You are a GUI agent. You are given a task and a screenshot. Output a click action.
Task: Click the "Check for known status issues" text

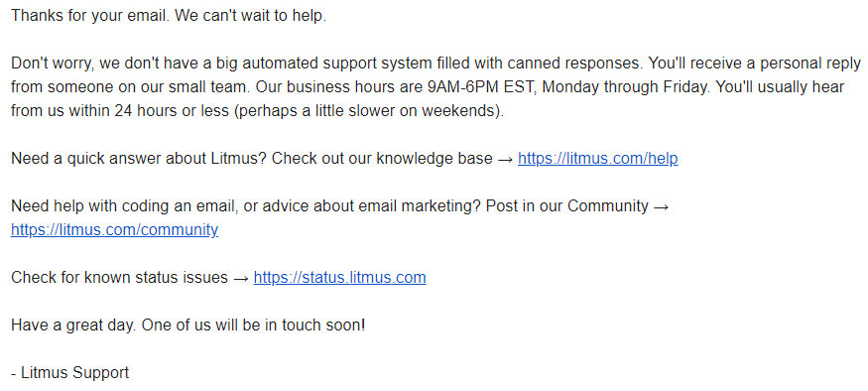tap(119, 278)
